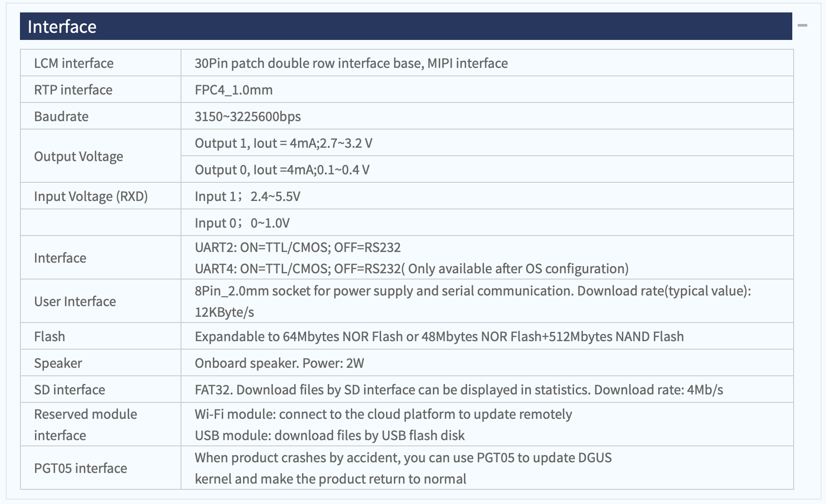Select the Output 1 Iout voltage text

coord(283,143)
